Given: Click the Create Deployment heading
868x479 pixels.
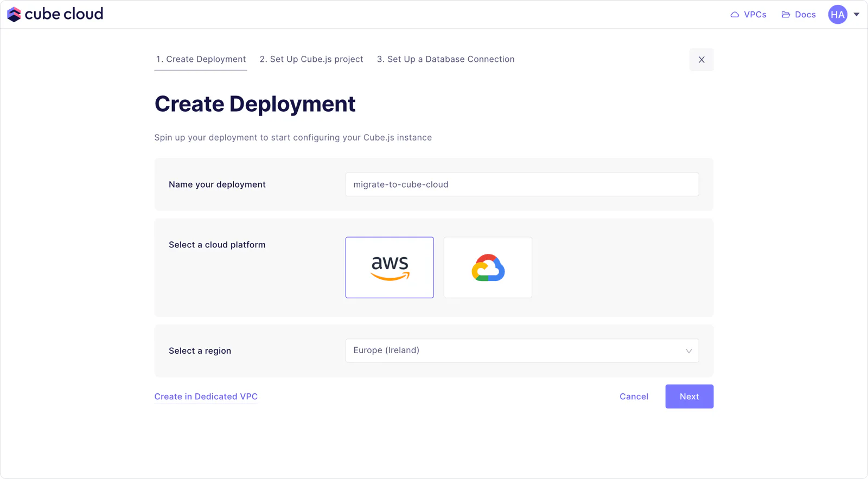Looking at the screenshot, I should pos(255,104).
